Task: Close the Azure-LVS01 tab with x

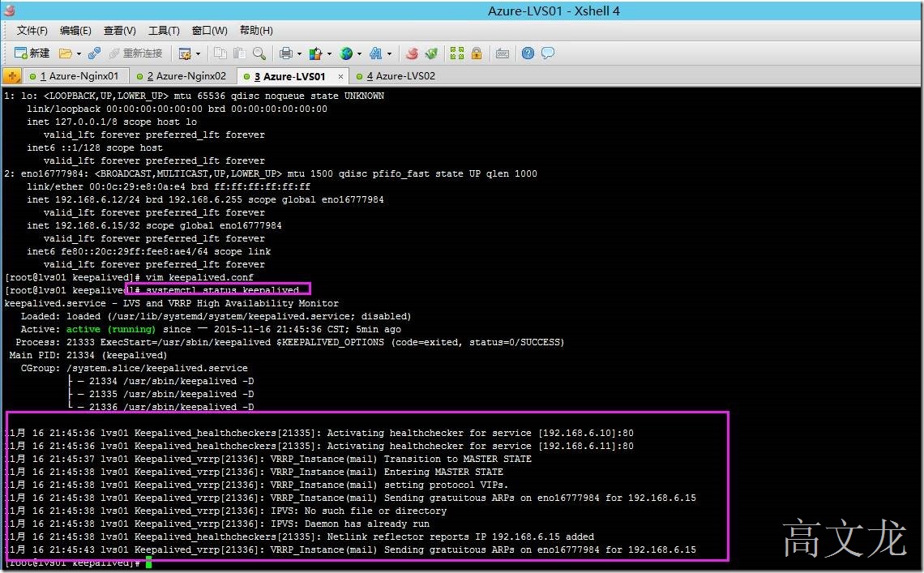Action: [340, 77]
